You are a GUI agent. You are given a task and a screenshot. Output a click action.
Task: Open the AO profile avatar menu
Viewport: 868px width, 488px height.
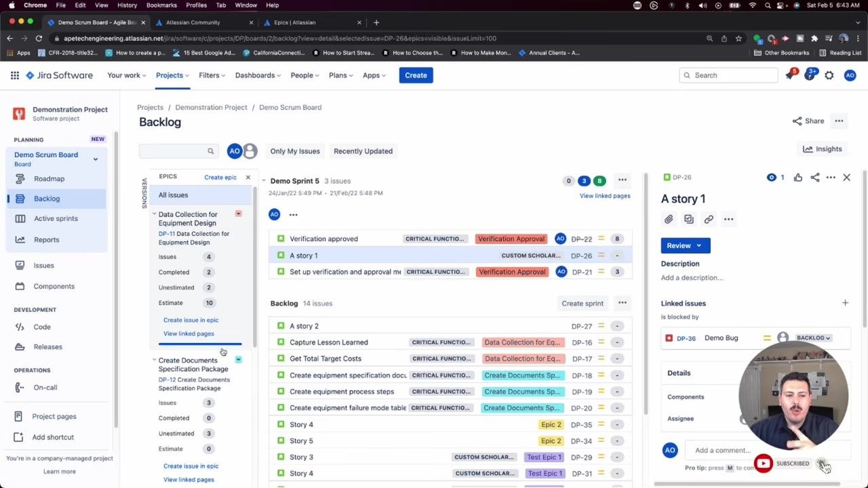pos(850,75)
